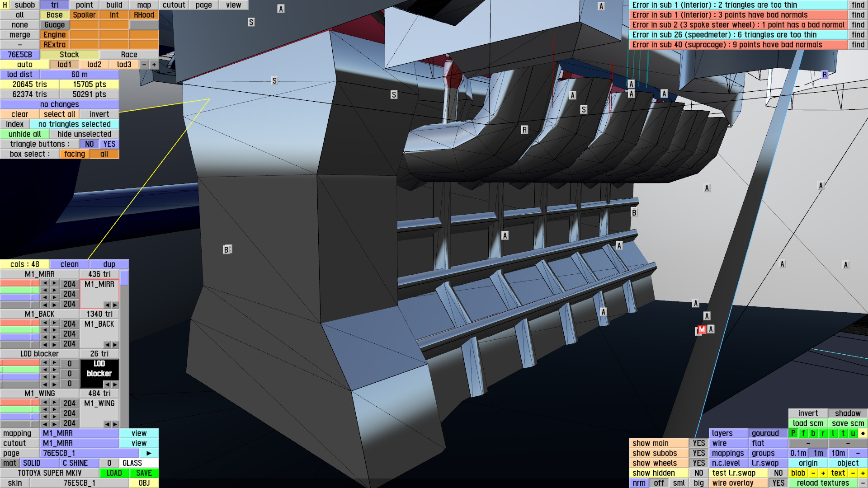Select lod2 level option
Image resolution: width=868 pixels, height=488 pixels.
point(94,65)
